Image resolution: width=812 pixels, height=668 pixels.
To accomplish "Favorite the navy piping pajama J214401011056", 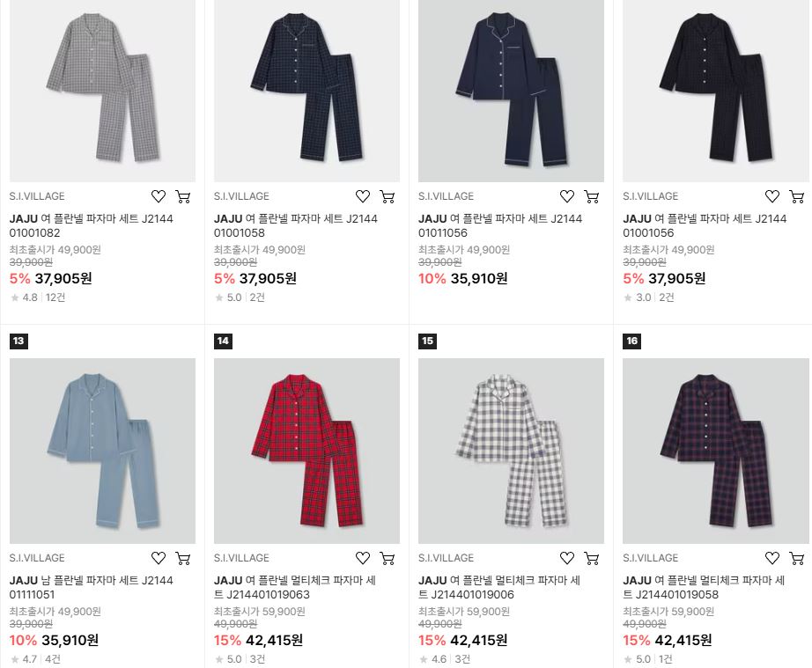I will tap(567, 196).
